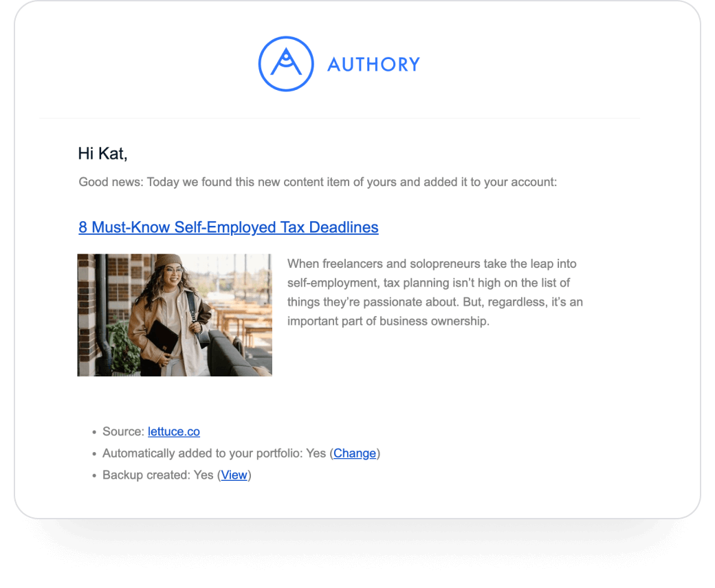Click 'Yes' in the portfolio line
The width and height of the screenshot is (715, 588).
click(316, 453)
